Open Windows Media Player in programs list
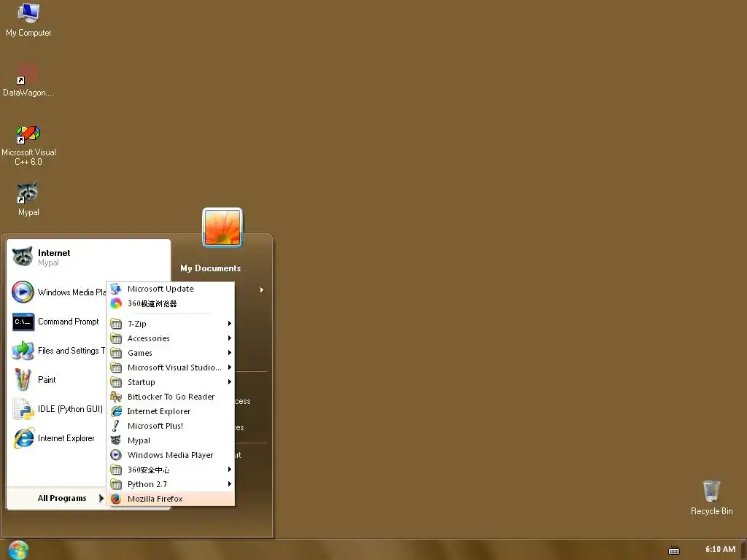Screen dimensions: 747x560 click(x=171, y=455)
